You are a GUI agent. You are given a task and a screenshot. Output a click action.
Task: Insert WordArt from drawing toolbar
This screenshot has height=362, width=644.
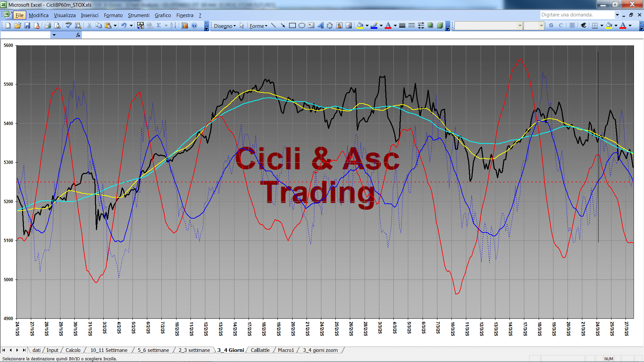320,25
